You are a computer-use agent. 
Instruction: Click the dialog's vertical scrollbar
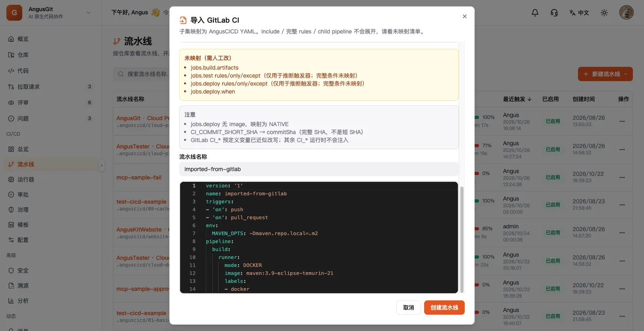click(x=462, y=239)
